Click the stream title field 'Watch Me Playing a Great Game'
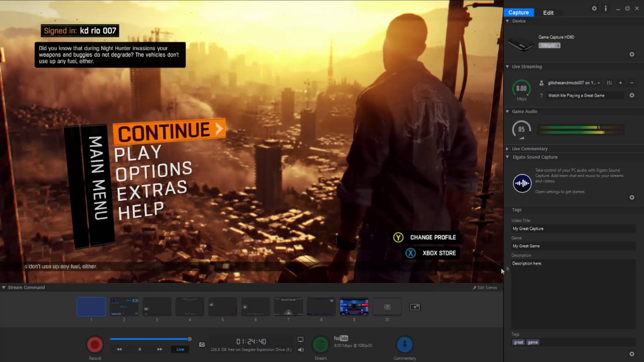 coord(586,96)
